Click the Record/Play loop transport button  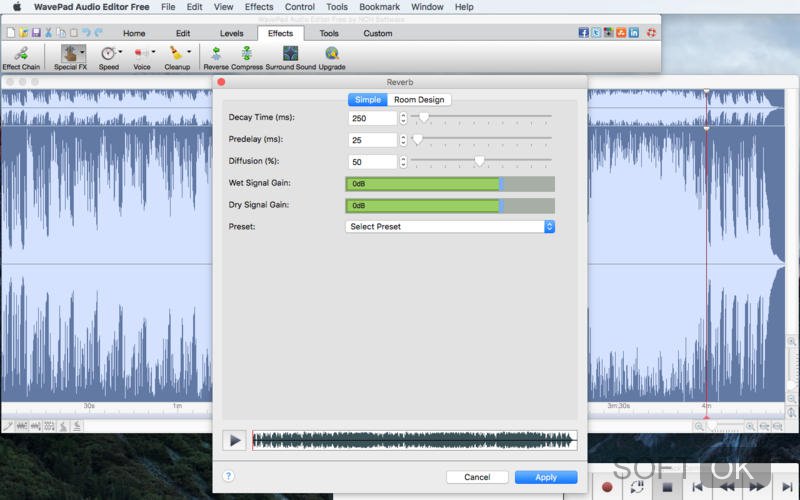637,487
